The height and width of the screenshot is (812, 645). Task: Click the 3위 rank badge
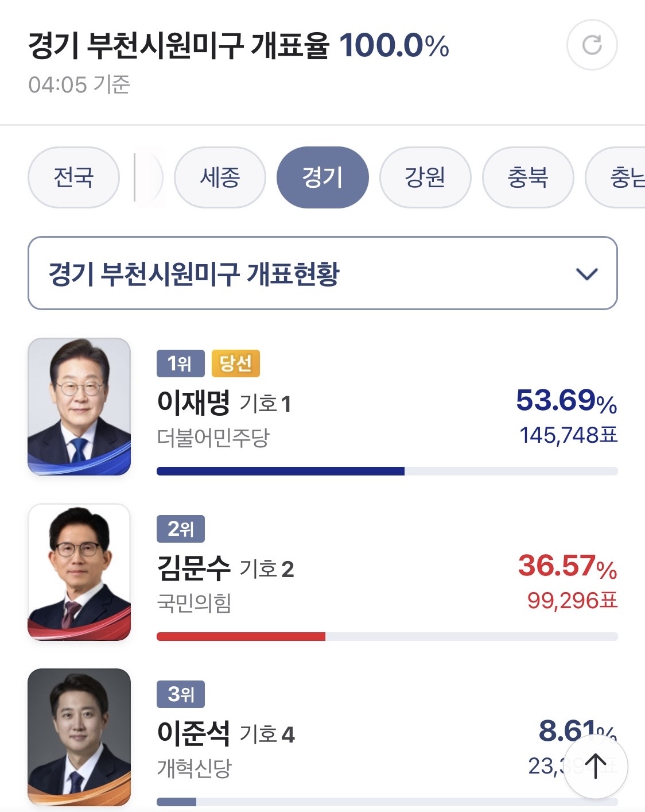click(x=180, y=694)
